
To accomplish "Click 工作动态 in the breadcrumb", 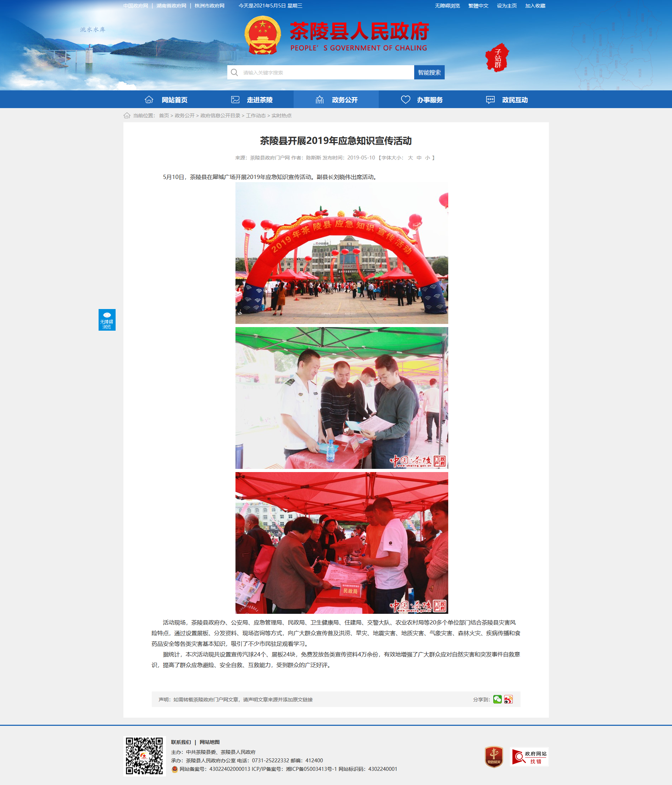I will [x=256, y=116].
